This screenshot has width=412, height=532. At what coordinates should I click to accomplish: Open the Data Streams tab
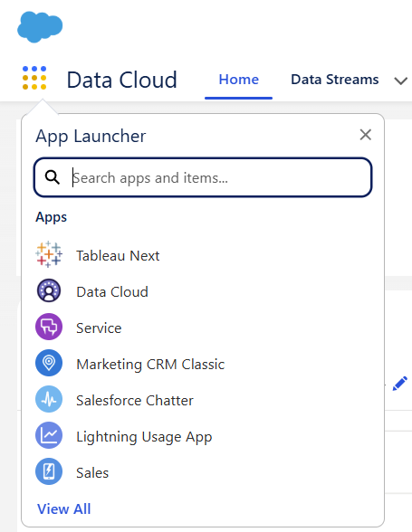pos(334,80)
